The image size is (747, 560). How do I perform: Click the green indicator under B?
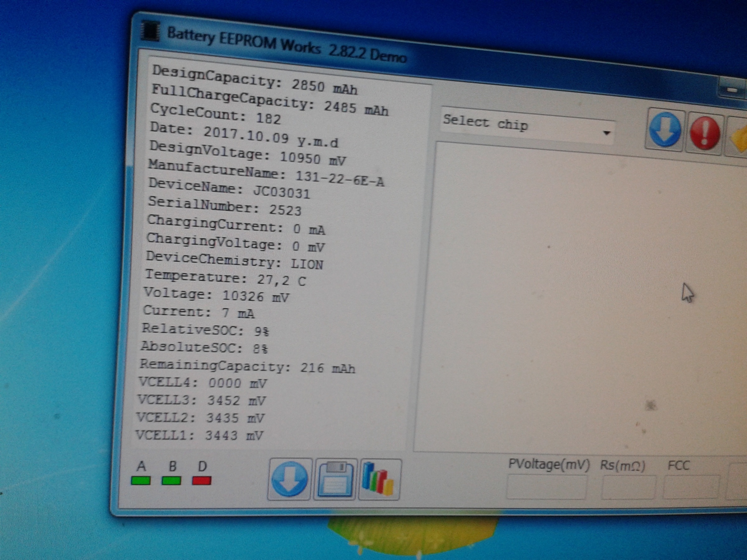coord(171,481)
